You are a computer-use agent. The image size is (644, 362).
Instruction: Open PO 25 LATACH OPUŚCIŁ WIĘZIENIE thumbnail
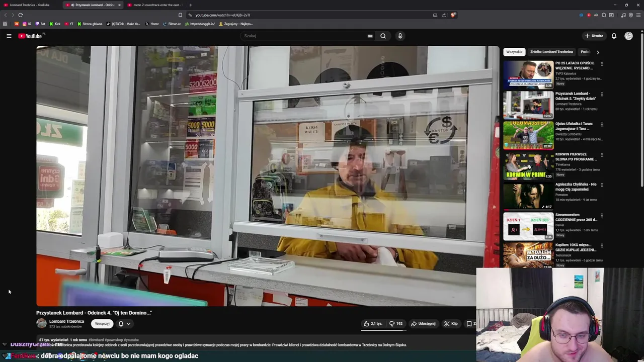(528, 74)
